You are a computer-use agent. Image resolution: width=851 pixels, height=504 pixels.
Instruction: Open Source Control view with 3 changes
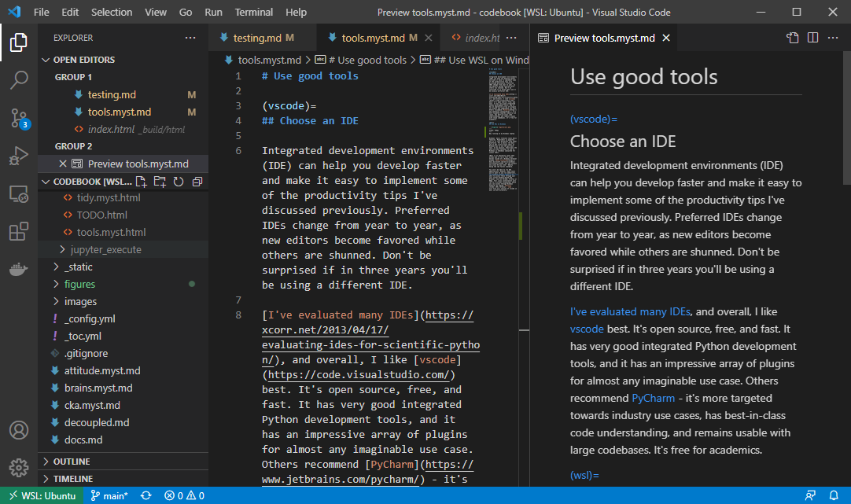pos(18,118)
